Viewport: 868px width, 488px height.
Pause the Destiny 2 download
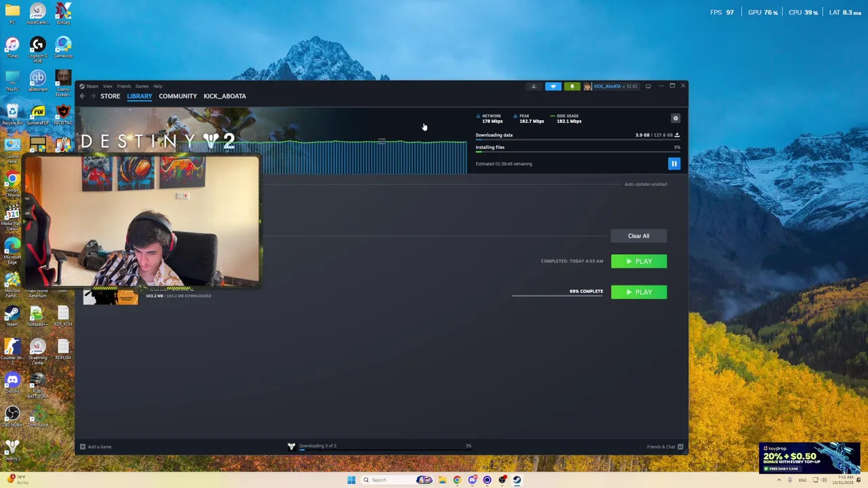tap(674, 163)
